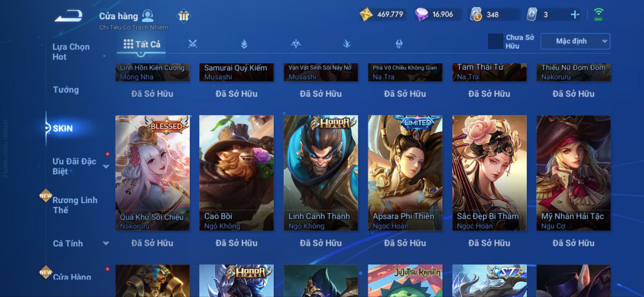
Task: Select the Tất Cả tab
Action: [142, 44]
